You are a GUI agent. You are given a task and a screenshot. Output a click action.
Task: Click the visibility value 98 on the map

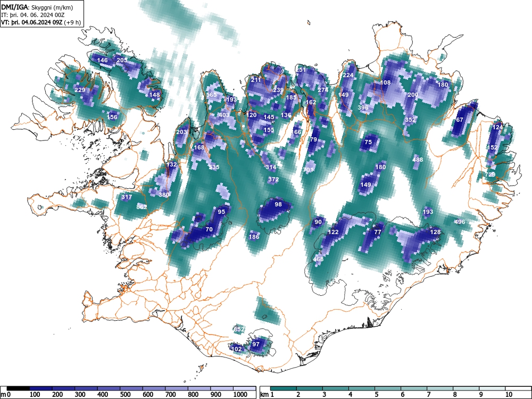pyautogui.click(x=278, y=204)
